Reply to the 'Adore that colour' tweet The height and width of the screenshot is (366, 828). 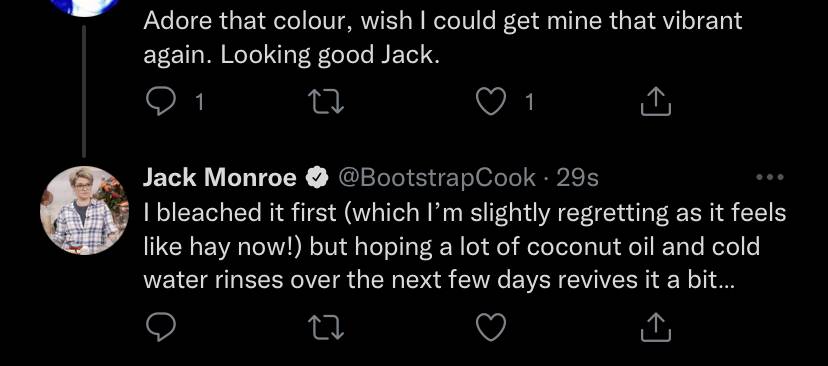click(160, 102)
